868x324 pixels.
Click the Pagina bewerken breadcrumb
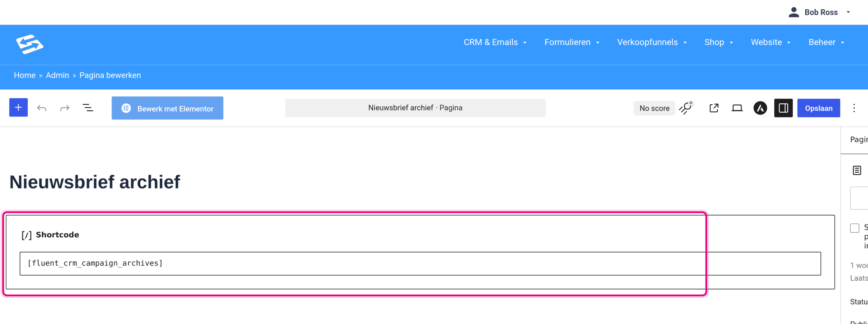tap(110, 75)
